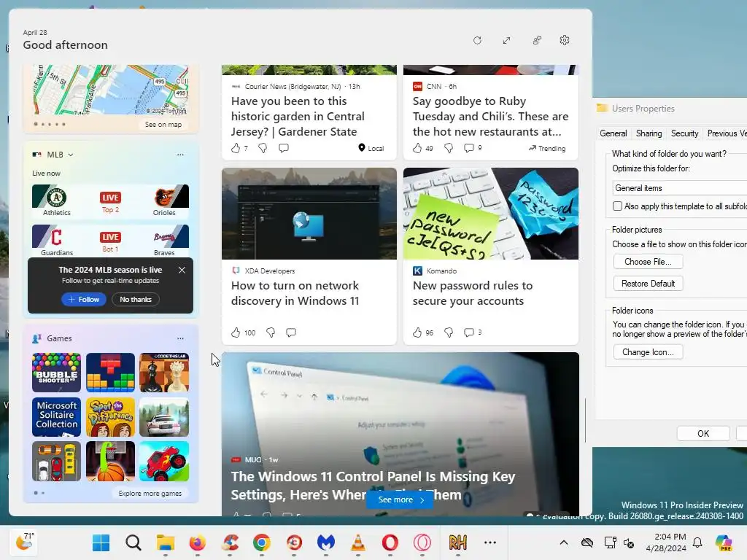Launch the chess game tile
Image resolution: width=747 pixels, height=560 pixels.
coord(164,373)
